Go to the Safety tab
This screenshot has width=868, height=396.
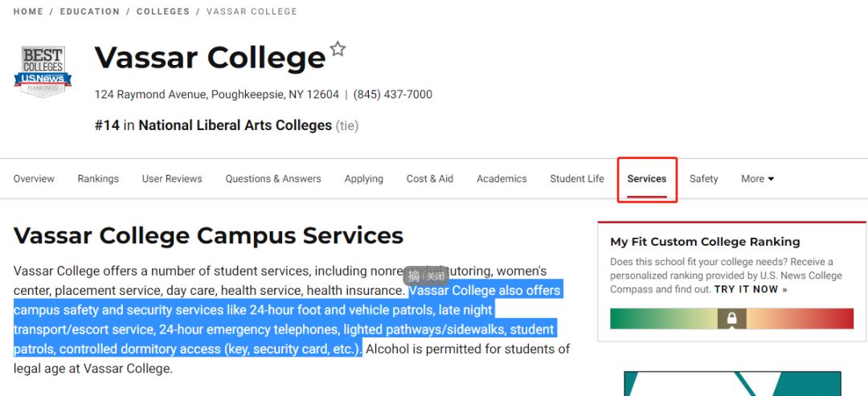coord(703,178)
